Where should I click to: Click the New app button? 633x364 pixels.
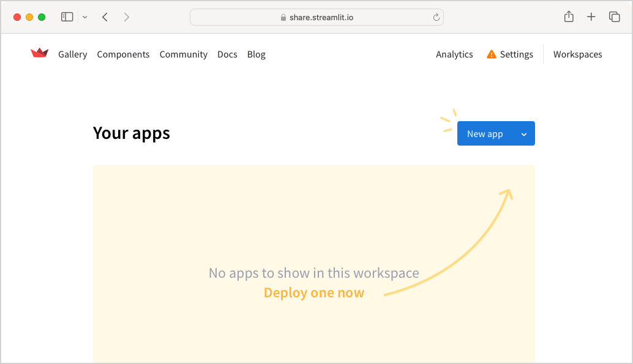pyautogui.click(x=485, y=133)
